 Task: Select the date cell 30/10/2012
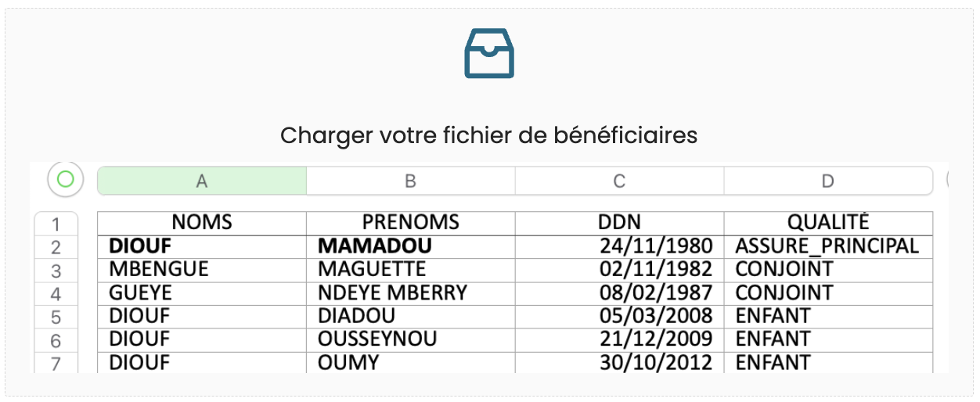[x=619, y=363]
